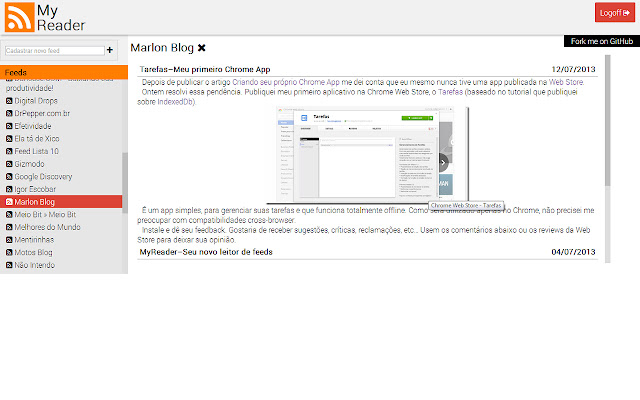Click RSS icon beside Mentirinhas
This screenshot has width=640, height=400.
coord(9,240)
